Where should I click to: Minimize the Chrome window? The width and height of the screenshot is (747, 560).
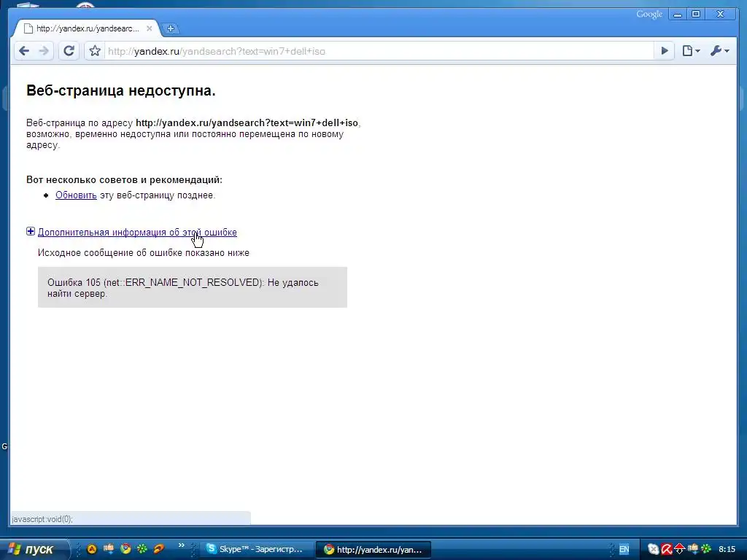[x=677, y=15]
